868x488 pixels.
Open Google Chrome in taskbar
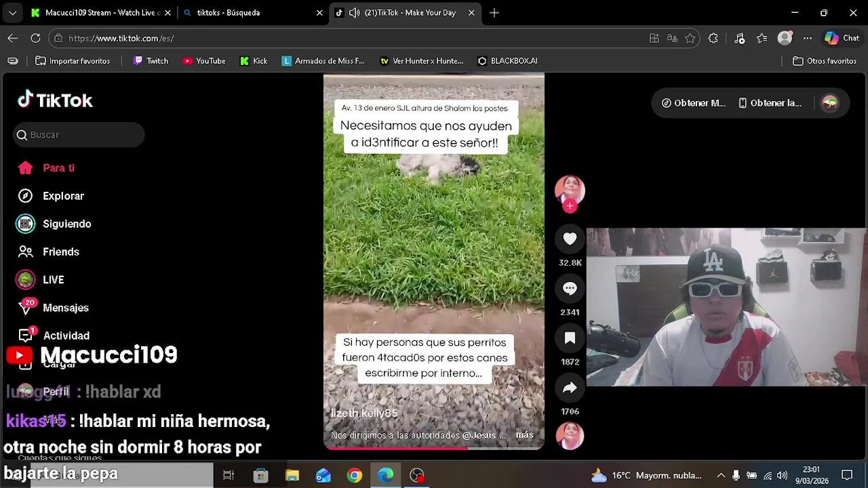[355, 475]
